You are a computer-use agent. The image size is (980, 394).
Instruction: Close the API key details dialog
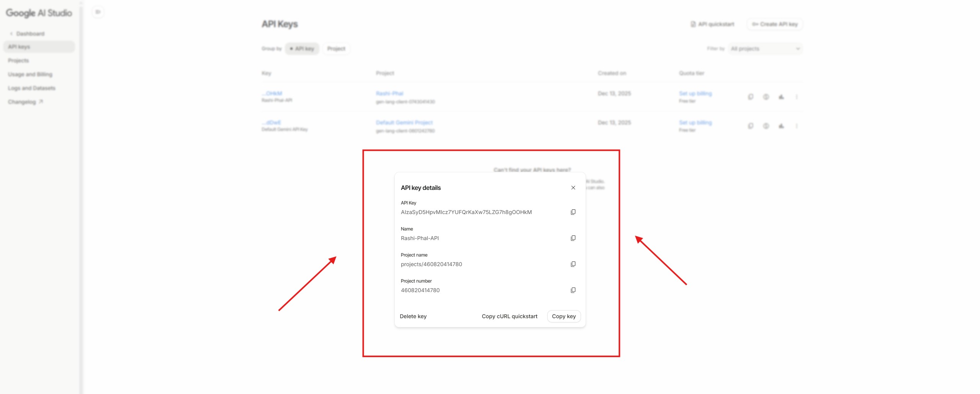[573, 188]
